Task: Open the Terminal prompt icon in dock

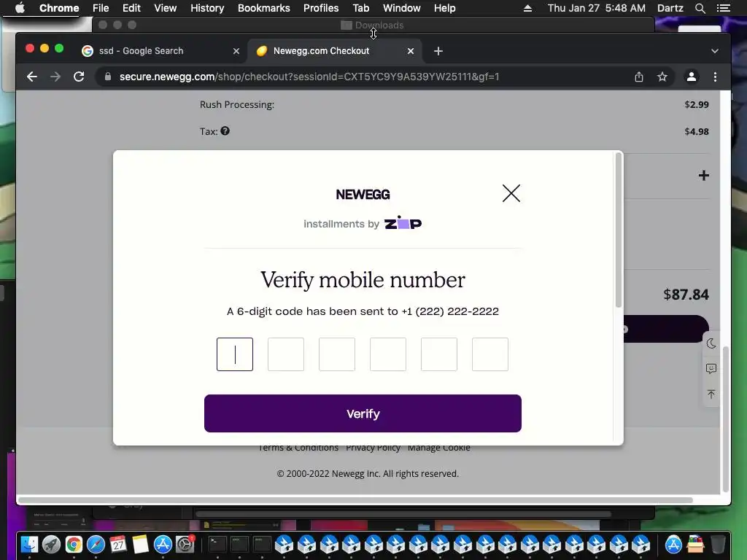Action: click(x=217, y=544)
